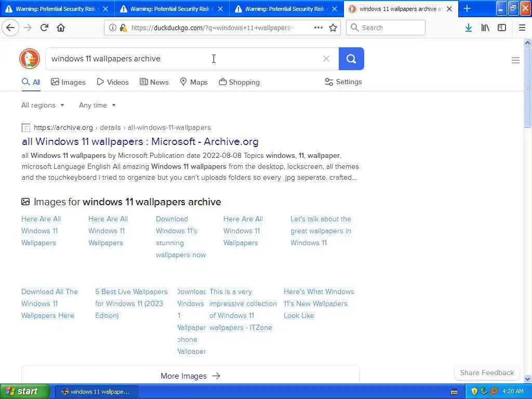This screenshot has height=399, width=532.
Task: Open Download All The Windows 11 Wallpapers link
Action: coord(49,303)
